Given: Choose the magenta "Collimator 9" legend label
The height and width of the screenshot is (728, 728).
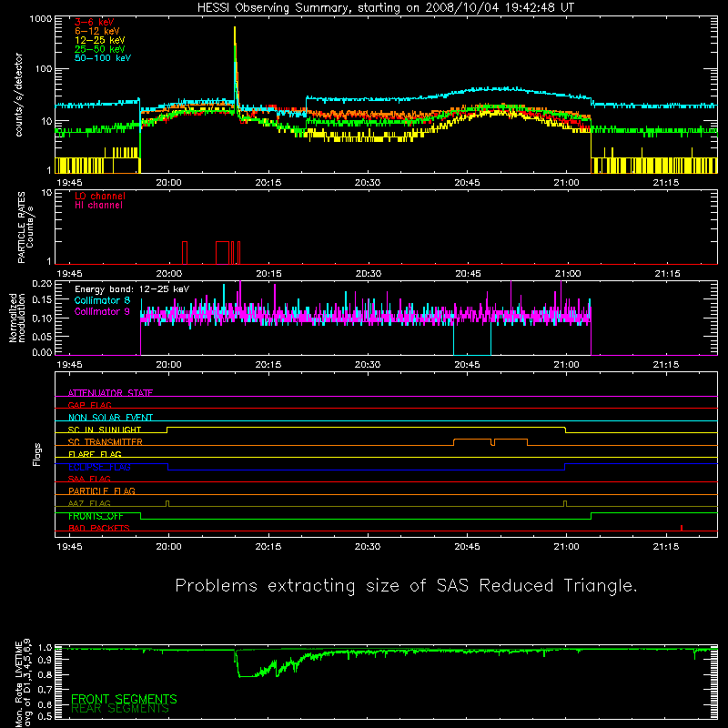Looking at the screenshot, I should [102, 311].
